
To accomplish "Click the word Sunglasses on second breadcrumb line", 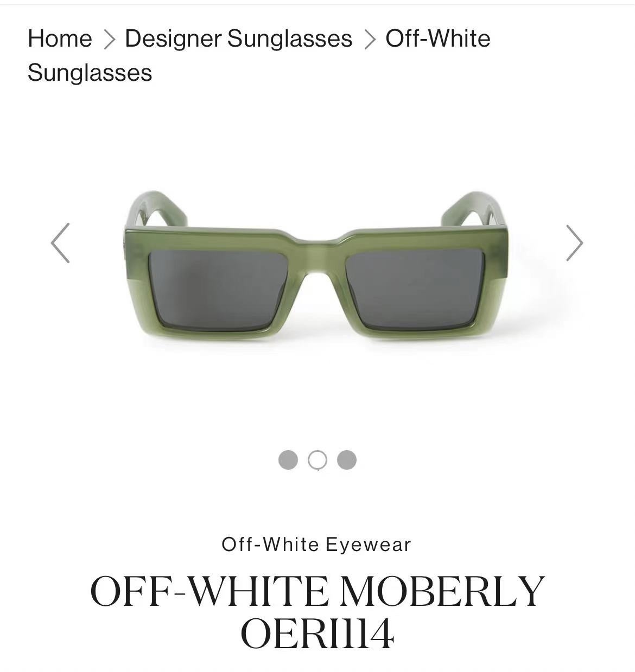I will point(90,73).
